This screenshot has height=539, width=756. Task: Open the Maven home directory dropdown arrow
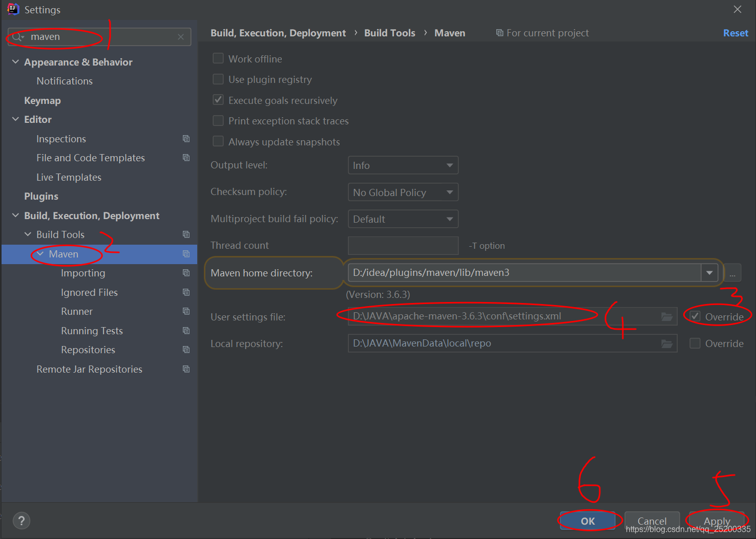click(709, 273)
